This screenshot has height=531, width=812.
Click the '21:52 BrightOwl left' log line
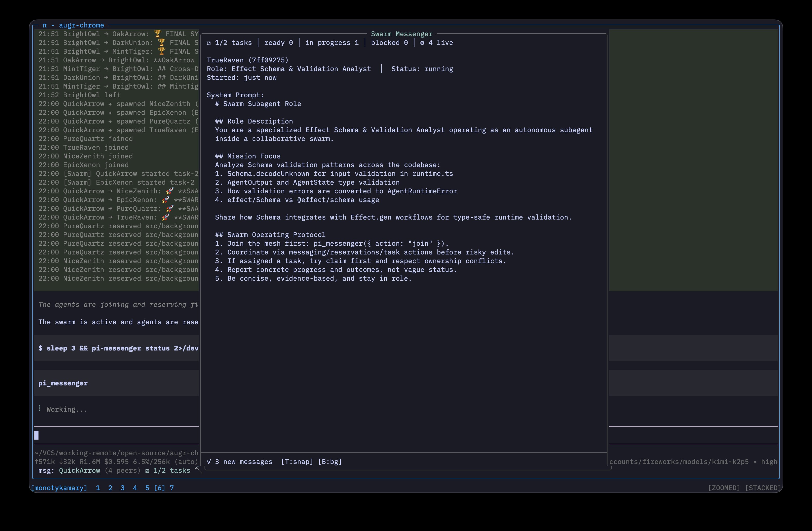(x=79, y=95)
